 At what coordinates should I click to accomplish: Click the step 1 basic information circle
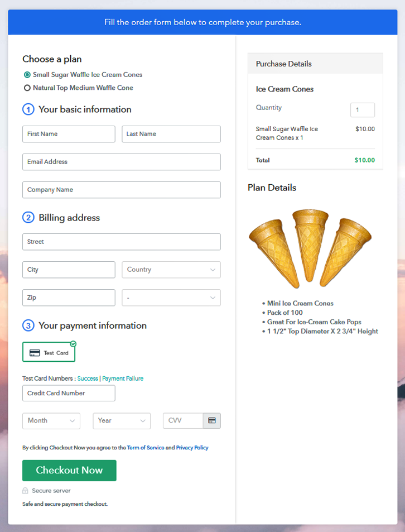(x=28, y=109)
